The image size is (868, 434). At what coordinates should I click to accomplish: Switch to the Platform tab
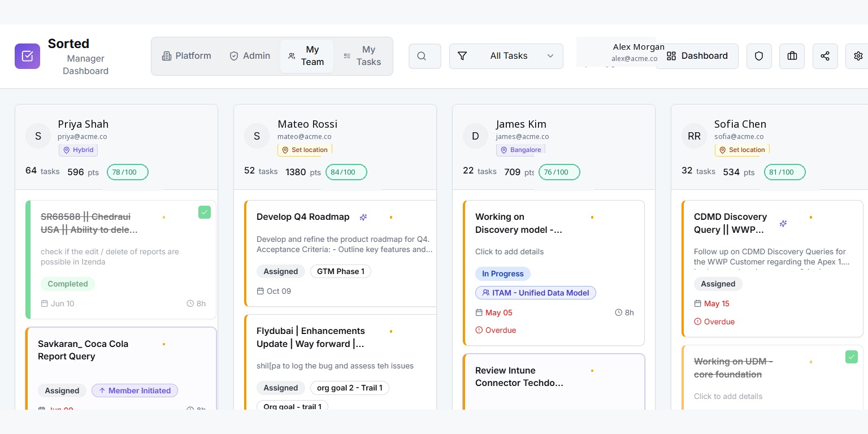pos(186,56)
